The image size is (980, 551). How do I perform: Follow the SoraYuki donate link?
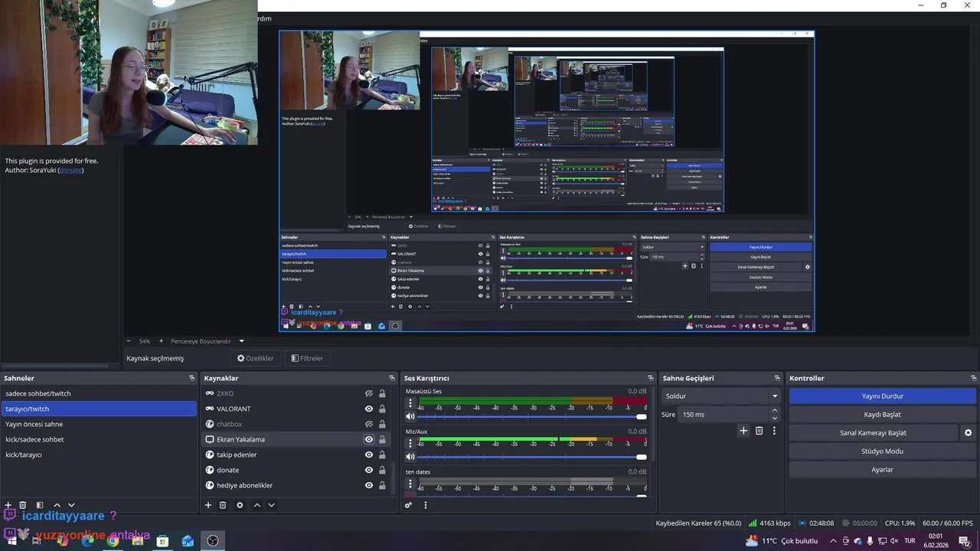[x=70, y=170]
